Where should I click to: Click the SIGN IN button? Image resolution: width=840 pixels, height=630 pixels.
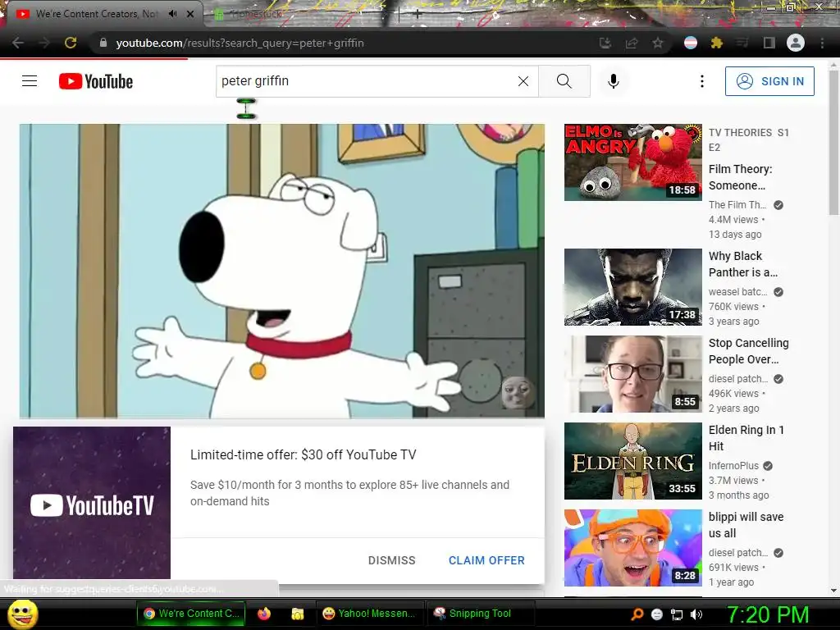(x=769, y=81)
